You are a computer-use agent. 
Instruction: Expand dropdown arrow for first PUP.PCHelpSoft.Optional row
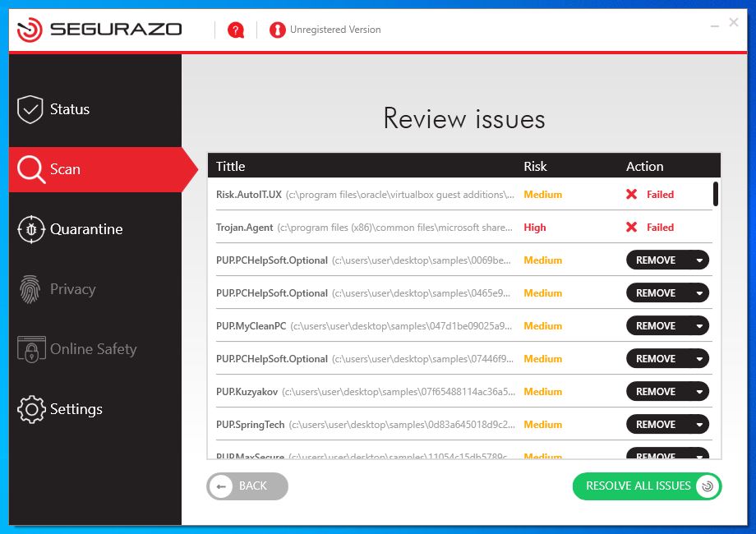(x=699, y=260)
